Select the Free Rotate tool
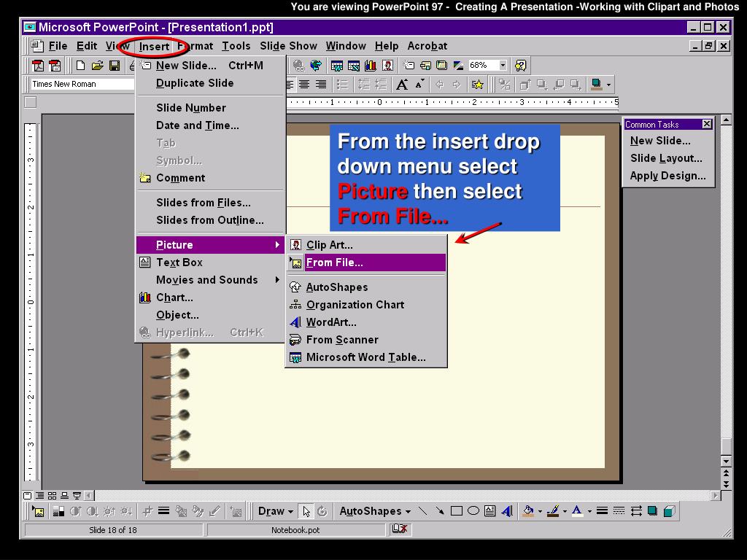This screenshot has width=747, height=560. (x=322, y=511)
